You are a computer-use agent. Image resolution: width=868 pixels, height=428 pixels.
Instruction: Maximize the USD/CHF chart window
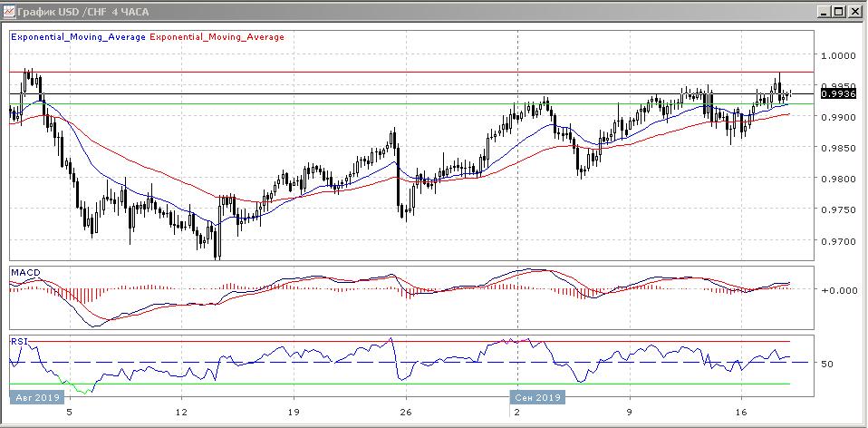point(839,11)
